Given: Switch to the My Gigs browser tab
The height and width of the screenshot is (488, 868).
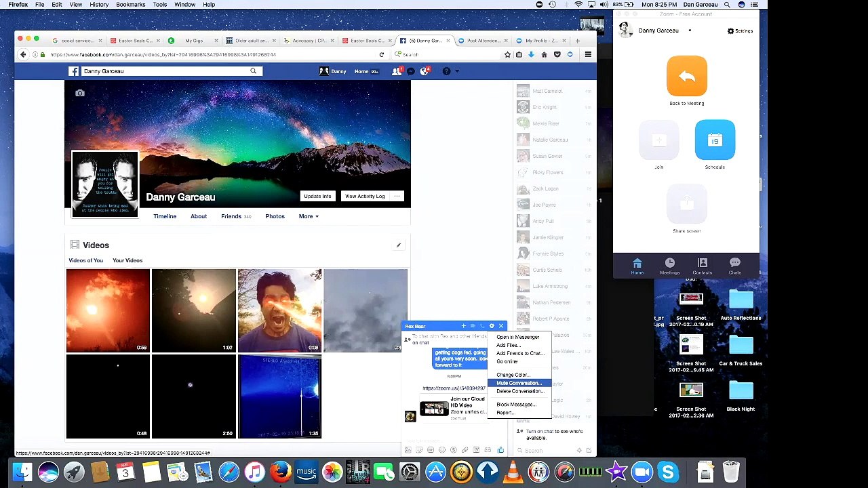Looking at the screenshot, I should point(193,41).
